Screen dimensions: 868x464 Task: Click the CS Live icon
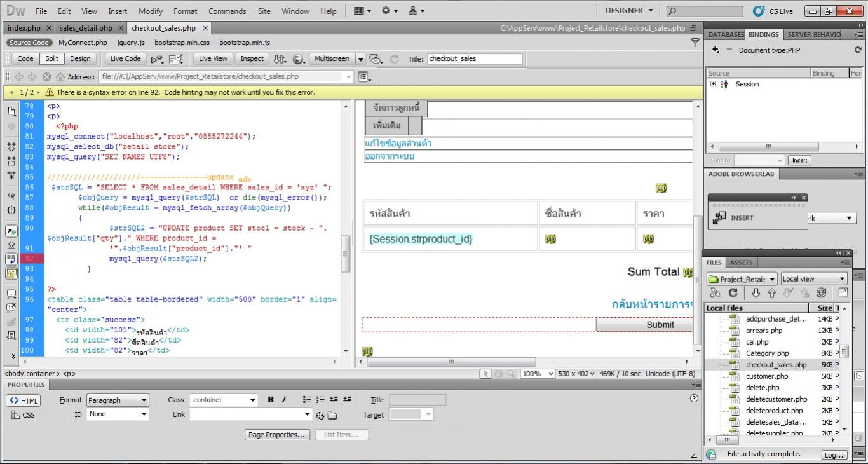point(759,11)
